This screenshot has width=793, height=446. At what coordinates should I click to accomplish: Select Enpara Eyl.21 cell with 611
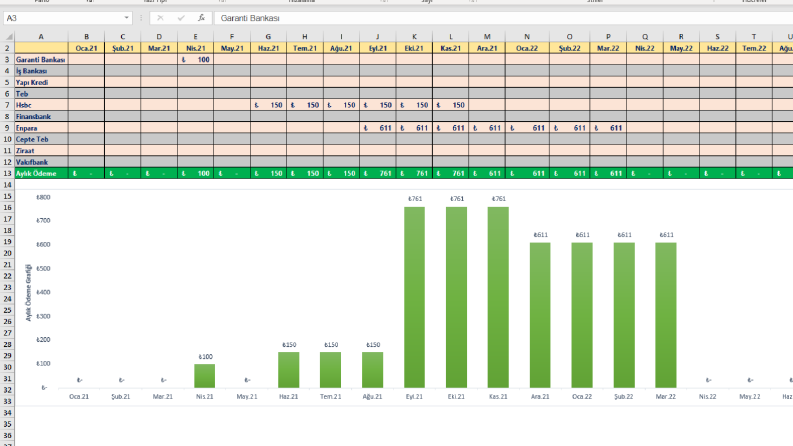point(377,128)
